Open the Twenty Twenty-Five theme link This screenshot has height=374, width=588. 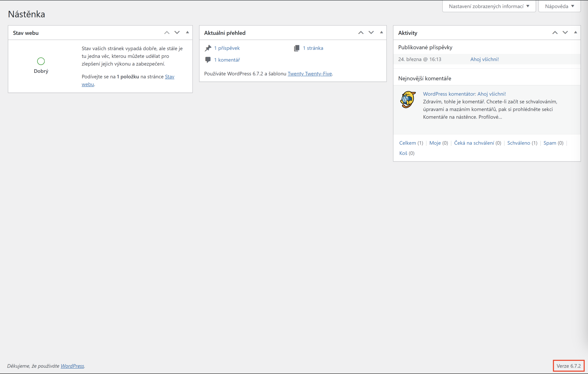point(310,74)
